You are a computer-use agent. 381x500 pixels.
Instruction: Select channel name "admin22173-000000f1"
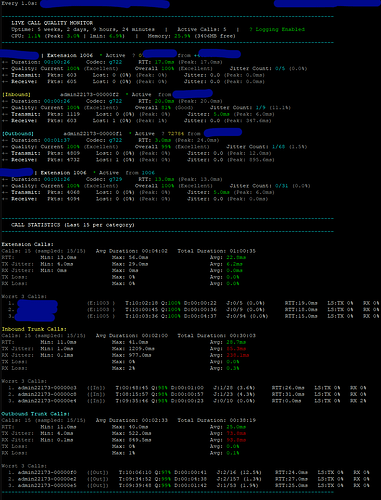coord(93,134)
